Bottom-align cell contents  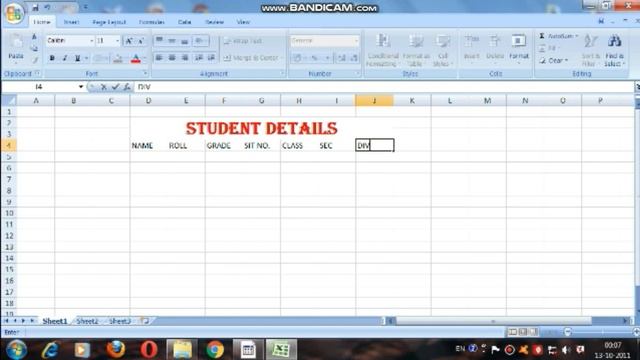(185, 41)
